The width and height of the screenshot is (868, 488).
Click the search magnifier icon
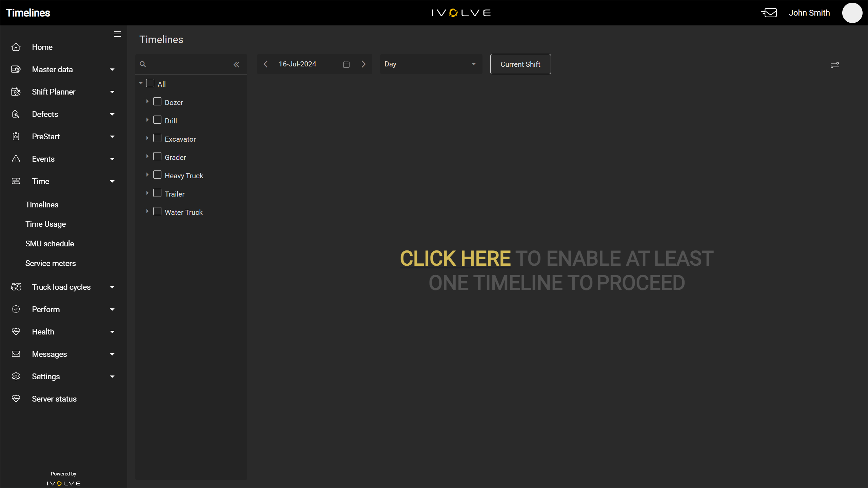point(143,64)
